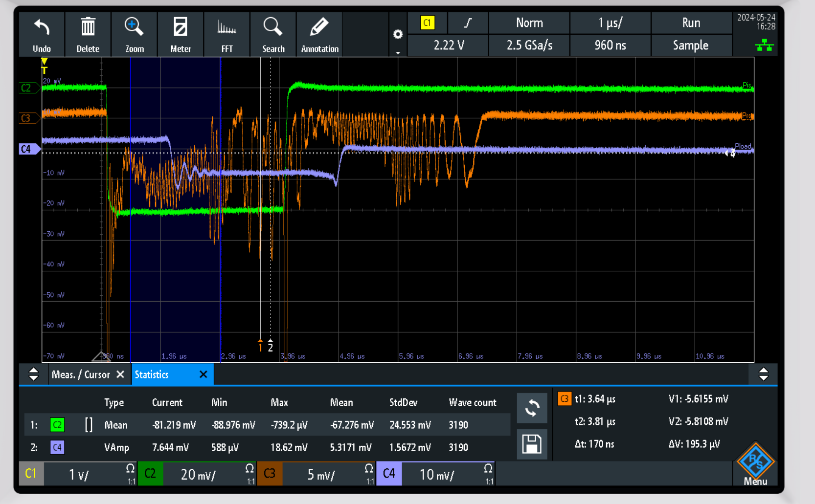Reset statistics with the refresh icon
This screenshot has height=504, width=815.
[532, 408]
